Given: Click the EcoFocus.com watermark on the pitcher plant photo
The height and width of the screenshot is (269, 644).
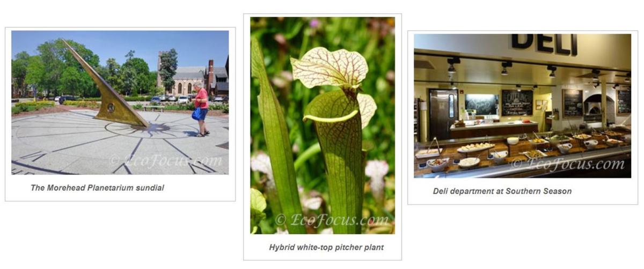Looking at the screenshot, I should point(332,220).
